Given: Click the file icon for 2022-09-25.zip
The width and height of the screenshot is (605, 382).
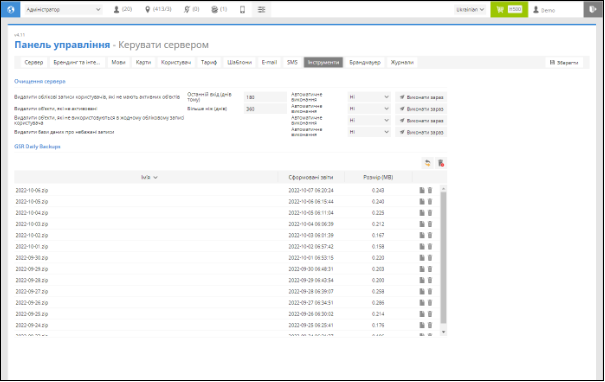Looking at the screenshot, I should click(422, 314).
